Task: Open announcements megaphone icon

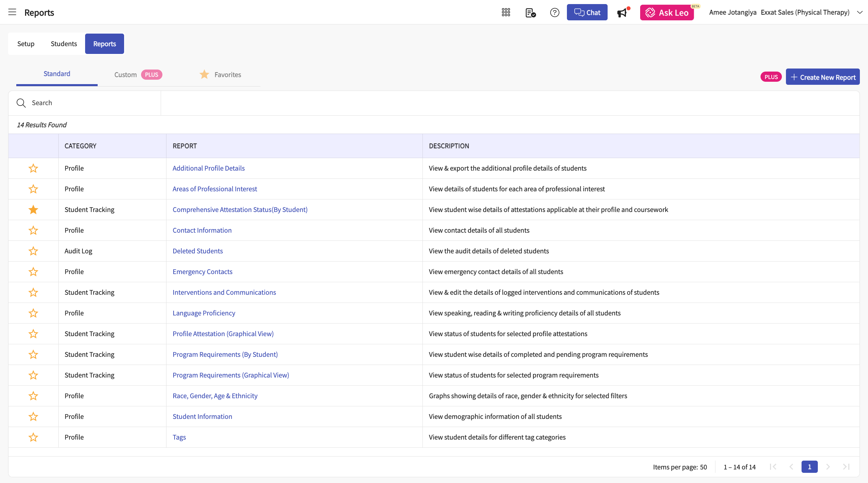Action: tap(622, 13)
